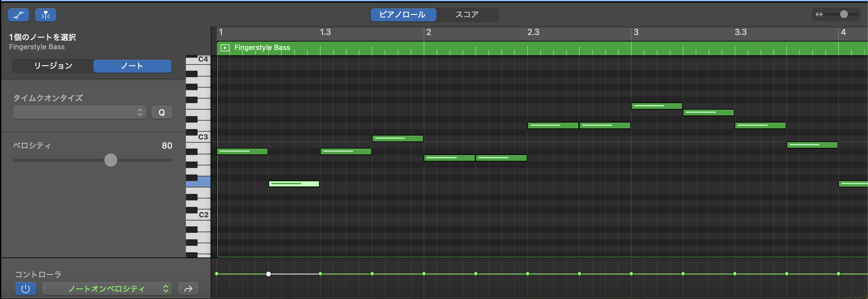
Task: Select the quantize pin icon in the toolbar
Action: click(x=45, y=15)
